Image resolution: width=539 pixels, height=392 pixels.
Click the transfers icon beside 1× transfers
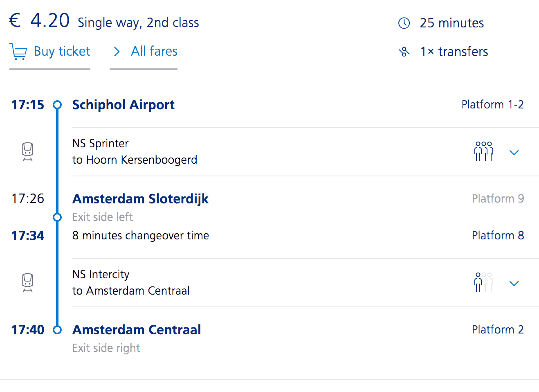click(x=404, y=52)
